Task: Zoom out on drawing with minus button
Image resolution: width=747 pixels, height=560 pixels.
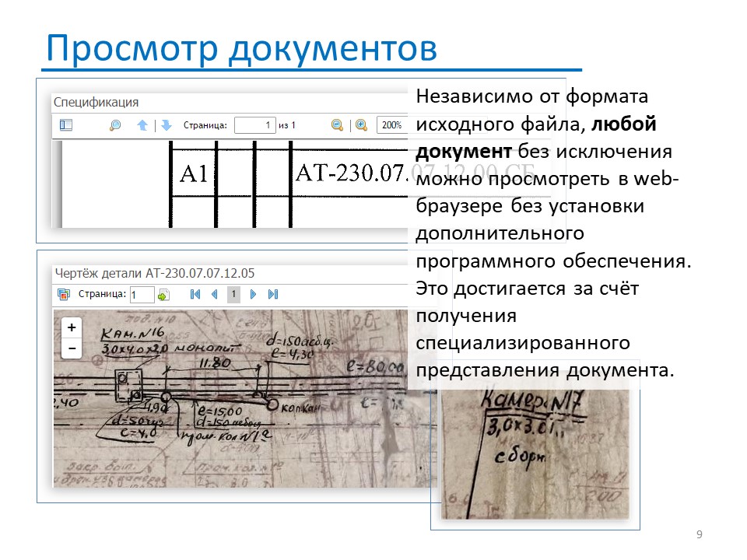Action: click(x=72, y=348)
